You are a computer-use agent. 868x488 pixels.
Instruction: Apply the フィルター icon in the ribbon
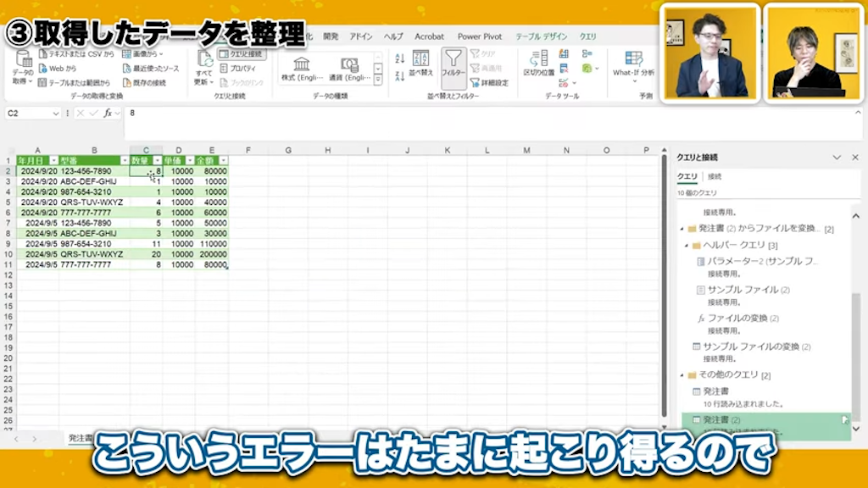point(454,65)
